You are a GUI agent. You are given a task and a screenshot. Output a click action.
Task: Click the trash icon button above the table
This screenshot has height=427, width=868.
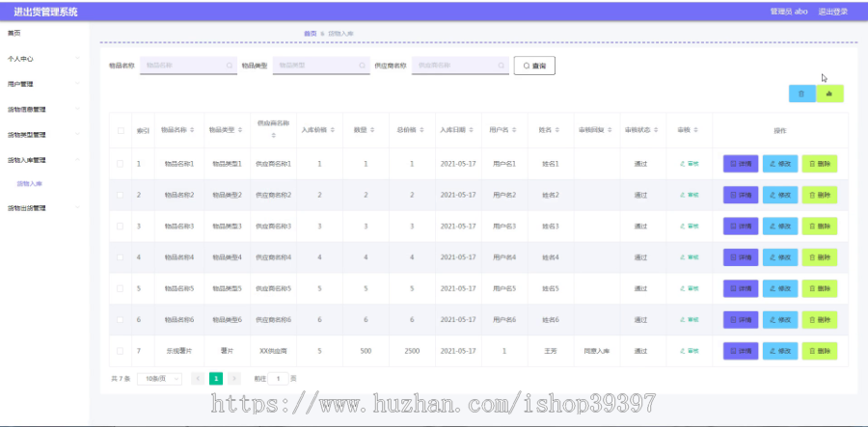[801, 94]
